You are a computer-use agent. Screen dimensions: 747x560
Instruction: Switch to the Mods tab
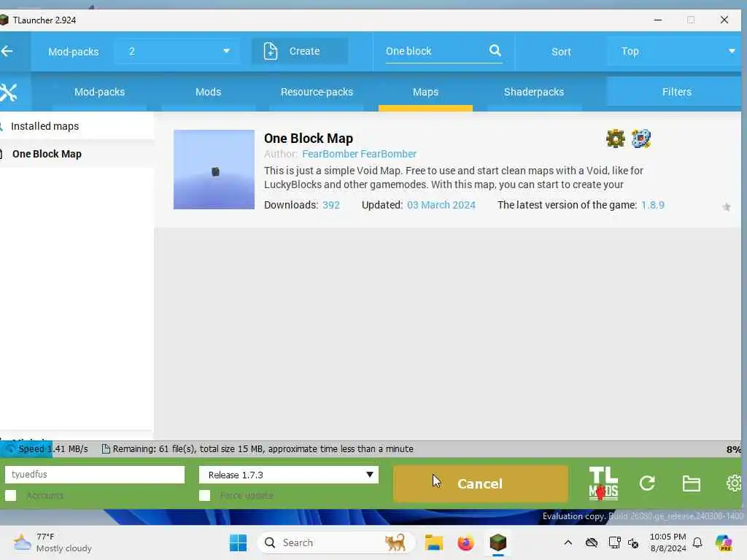tap(208, 92)
